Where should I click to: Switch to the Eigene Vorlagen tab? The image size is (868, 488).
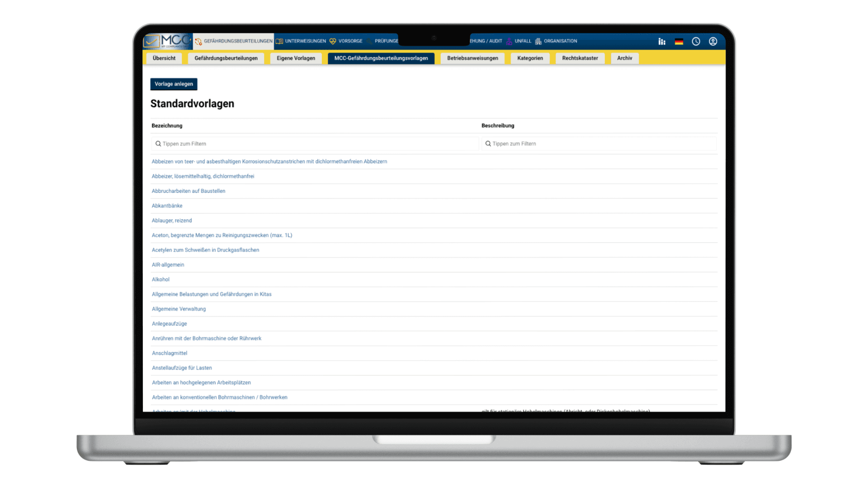tap(296, 58)
